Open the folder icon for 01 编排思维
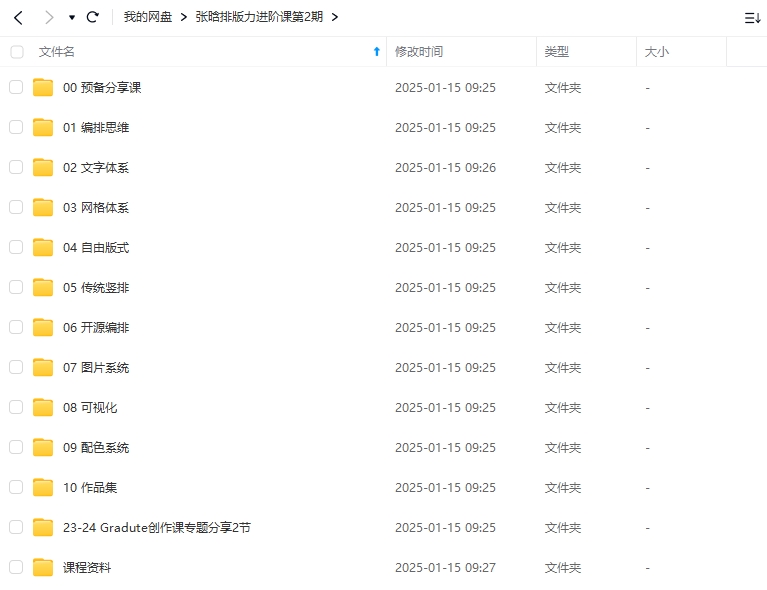767x590 pixels. pos(43,128)
